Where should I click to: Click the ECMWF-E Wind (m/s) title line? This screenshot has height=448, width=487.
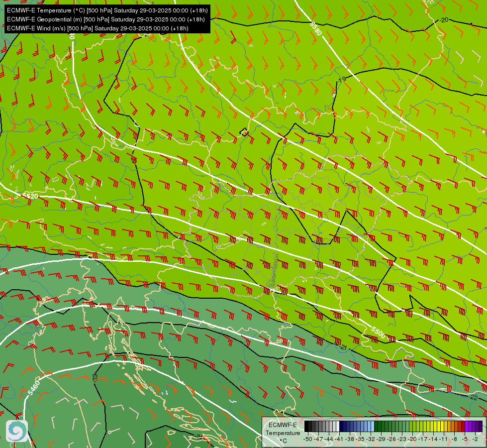tap(97, 28)
